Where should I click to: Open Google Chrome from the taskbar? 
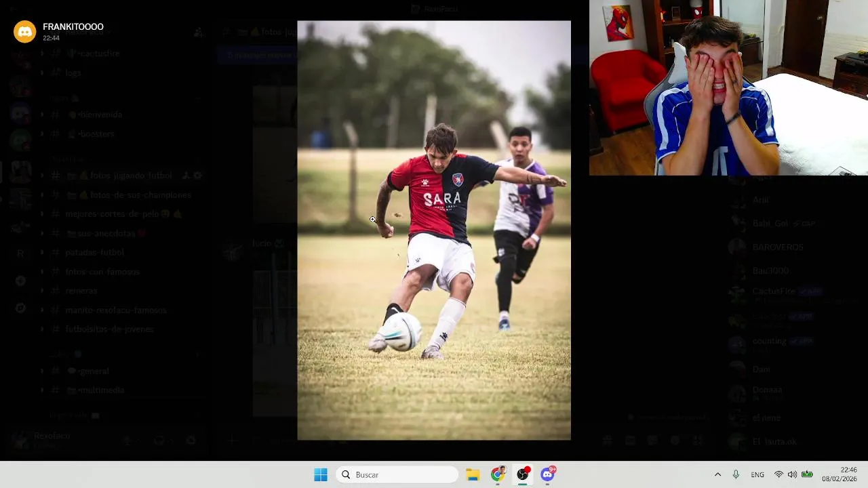pos(498,474)
